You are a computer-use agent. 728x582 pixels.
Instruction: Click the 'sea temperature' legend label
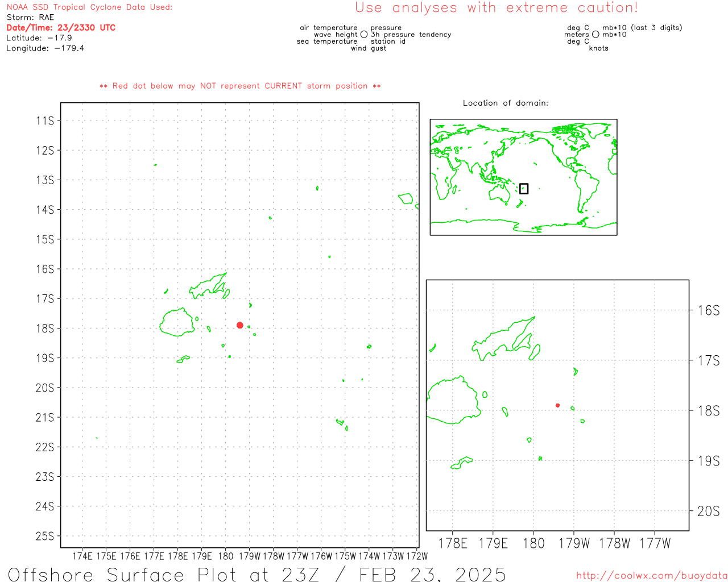[327, 41]
